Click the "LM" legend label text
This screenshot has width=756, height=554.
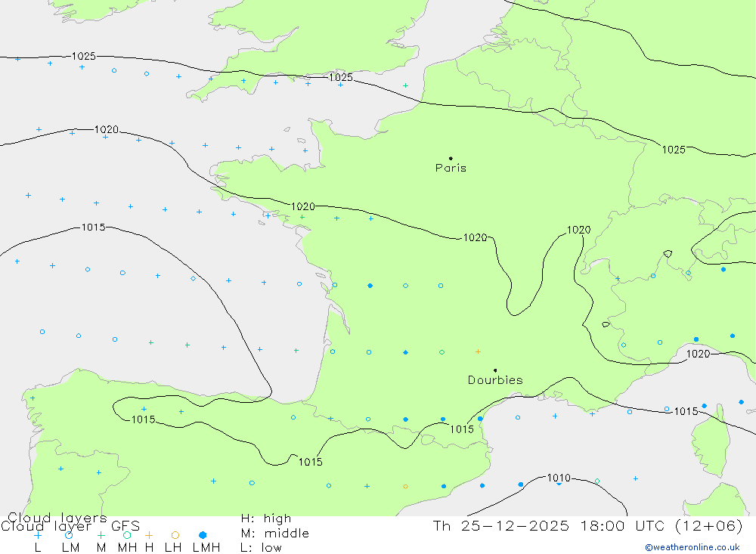(71, 548)
